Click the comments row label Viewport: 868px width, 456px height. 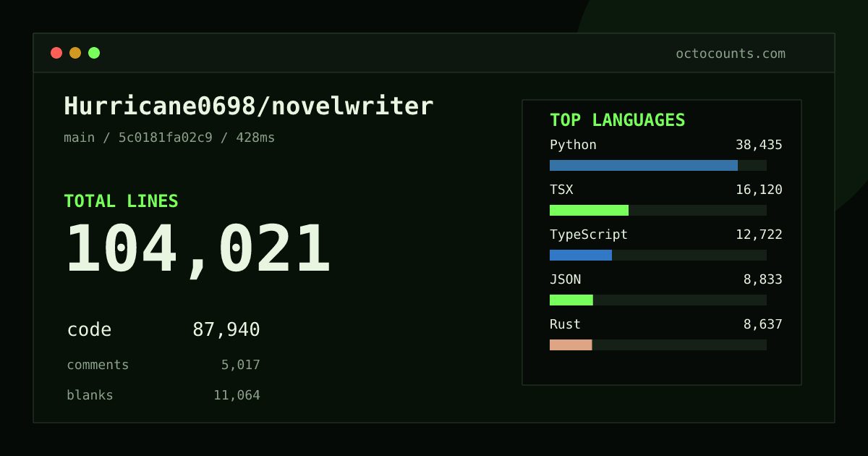(x=98, y=365)
